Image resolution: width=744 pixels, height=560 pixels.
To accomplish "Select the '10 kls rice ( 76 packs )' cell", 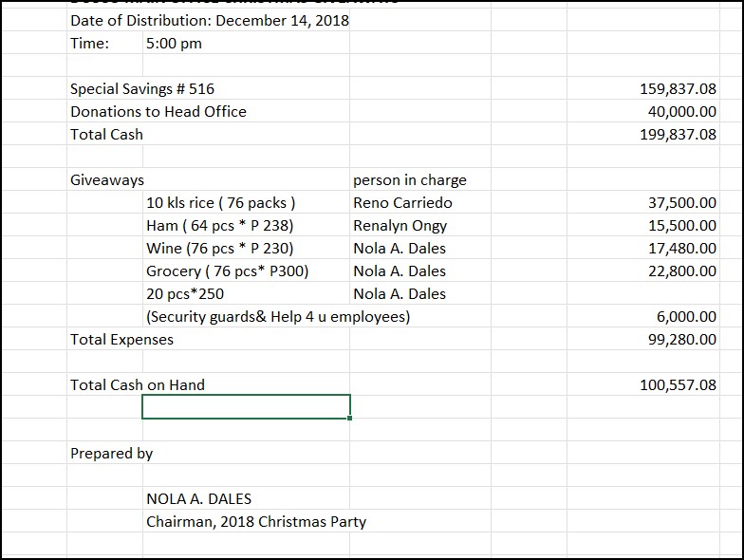I will [221, 203].
